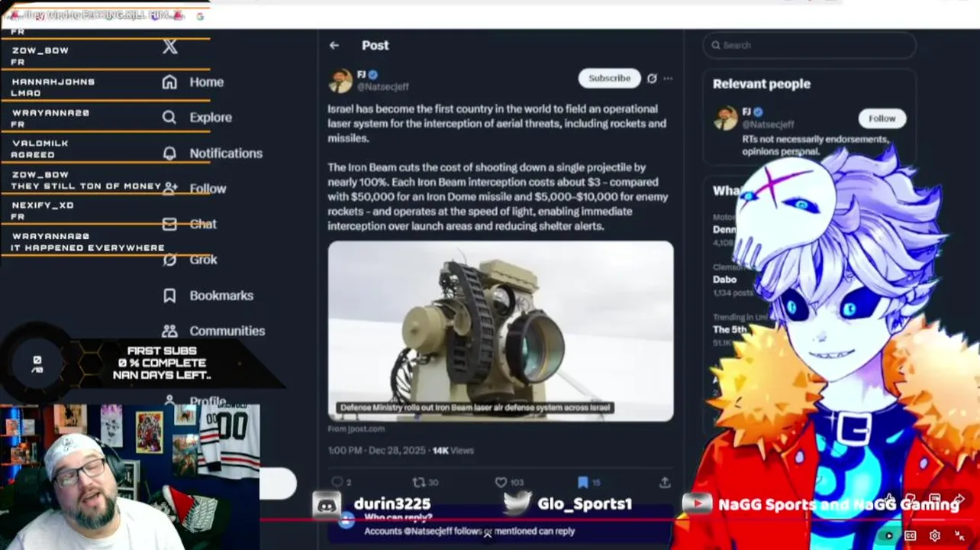Screen dimensions: 980x550
Task: Follow FJ in Relevant people
Action: pos(882,118)
